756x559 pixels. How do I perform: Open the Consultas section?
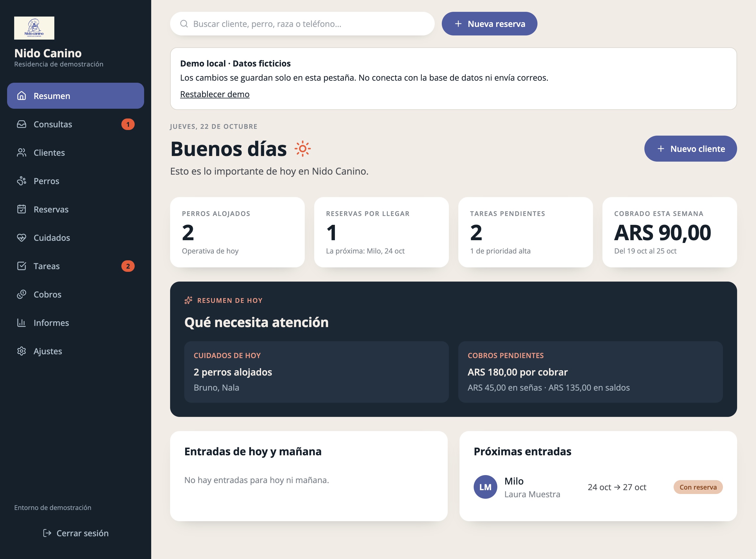pos(75,124)
